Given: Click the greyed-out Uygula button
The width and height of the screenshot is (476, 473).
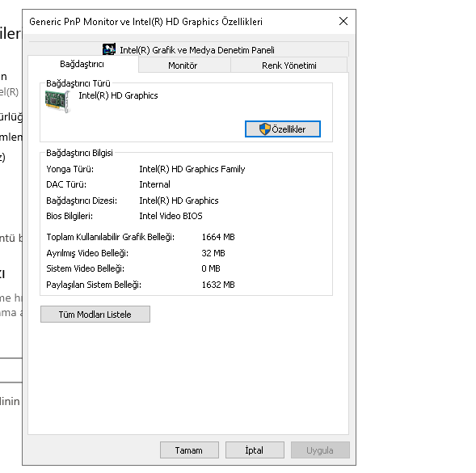Looking at the screenshot, I should point(320,450).
